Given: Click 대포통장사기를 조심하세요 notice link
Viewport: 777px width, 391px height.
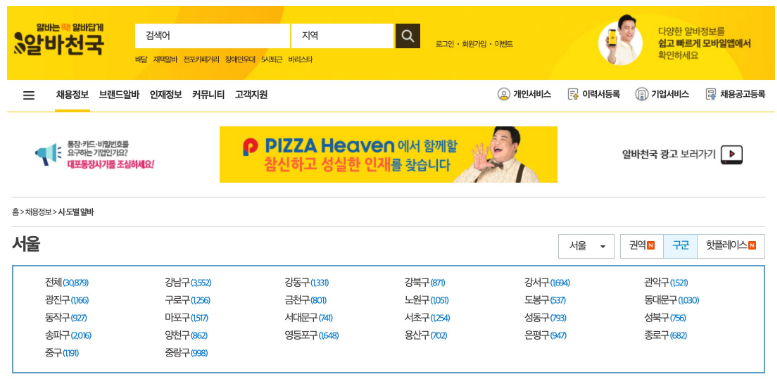Looking at the screenshot, I should coord(111,164).
